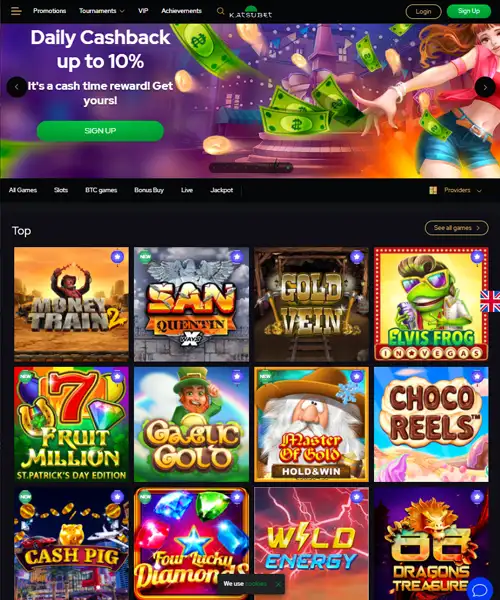Mark Gold Vein as favorite star
The image size is (500, 600).
pyautogui.click(x=357, y=257)
